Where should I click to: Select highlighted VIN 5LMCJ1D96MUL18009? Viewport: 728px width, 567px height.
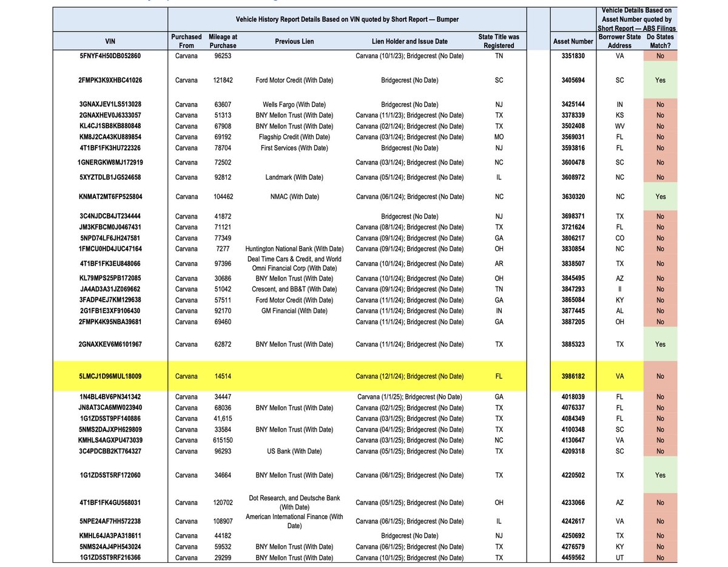pos(110,376)
